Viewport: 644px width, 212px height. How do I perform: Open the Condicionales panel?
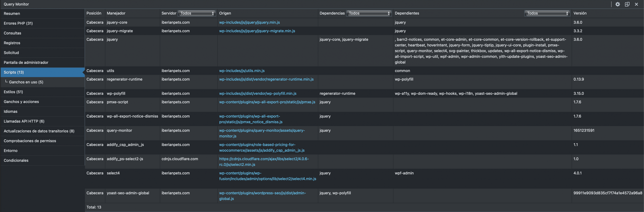(43, 160)
